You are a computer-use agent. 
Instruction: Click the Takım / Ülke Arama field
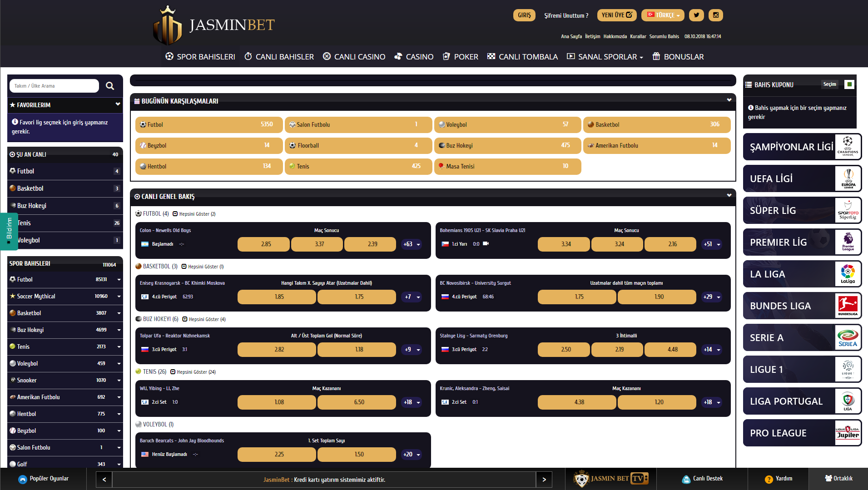pos(54,86)
